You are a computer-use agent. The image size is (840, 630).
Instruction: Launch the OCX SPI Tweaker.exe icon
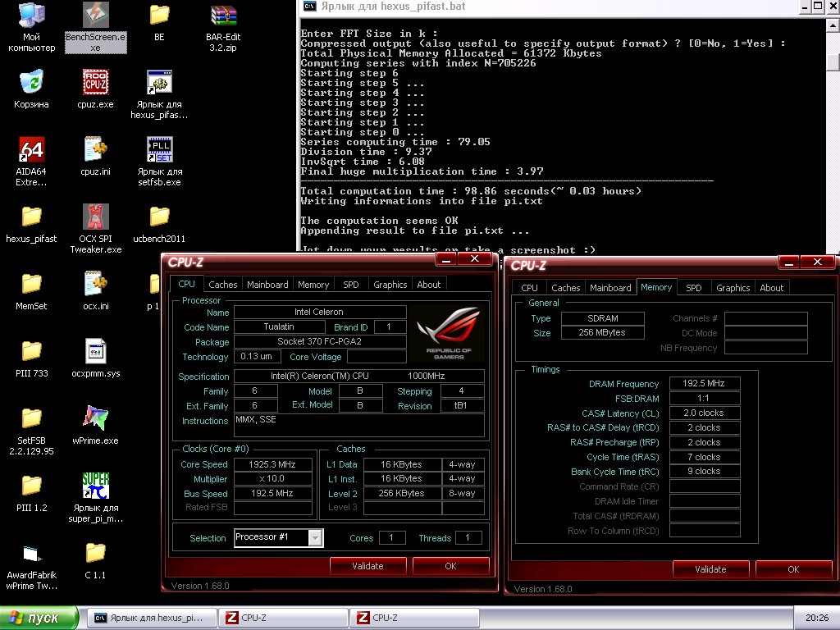(95, 229)
